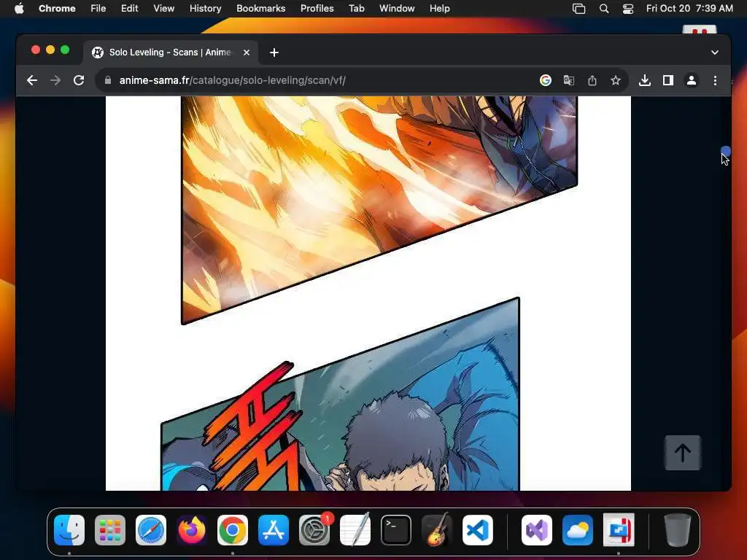Launch Safari from the Dock
747x560 pixels.
point(151,530)
